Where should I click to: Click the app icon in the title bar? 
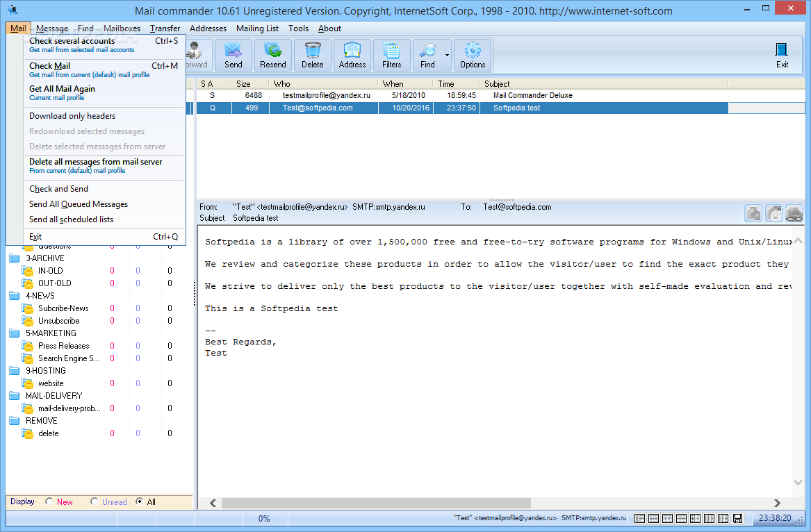[x=13, y=10]
